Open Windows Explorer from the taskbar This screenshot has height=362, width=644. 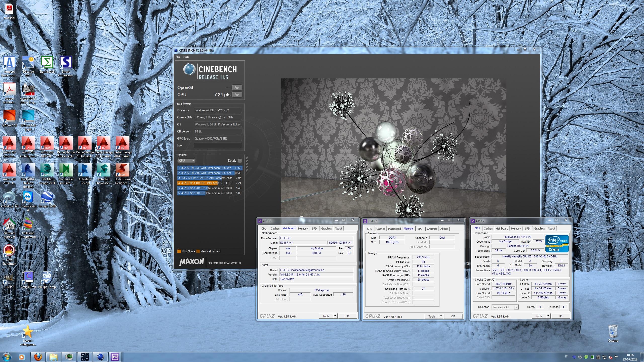pos(53,357)
